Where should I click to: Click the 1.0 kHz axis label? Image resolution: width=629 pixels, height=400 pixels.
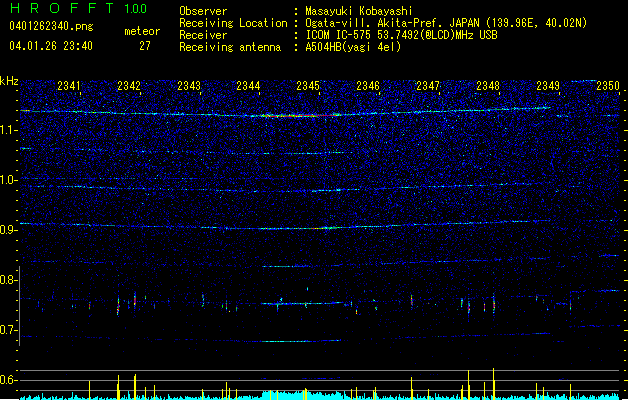click(x=9, y=180)
